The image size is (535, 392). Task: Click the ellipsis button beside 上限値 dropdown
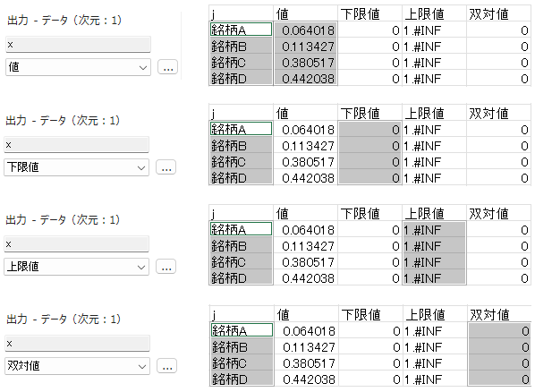(x=166, y=267)
